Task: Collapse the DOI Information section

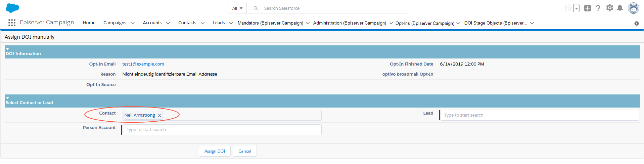Action: (x=7, y=49)
